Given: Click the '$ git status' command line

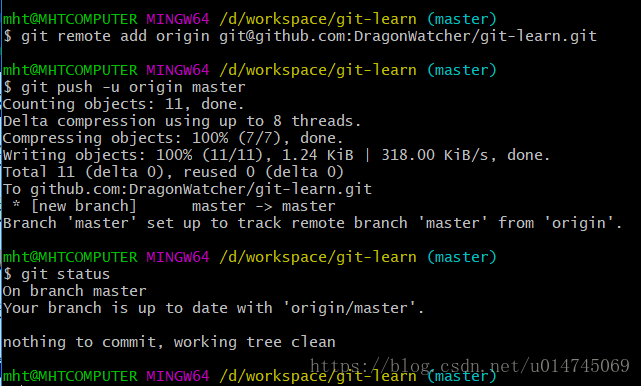Looking at the screenshot, I should 57,274.
